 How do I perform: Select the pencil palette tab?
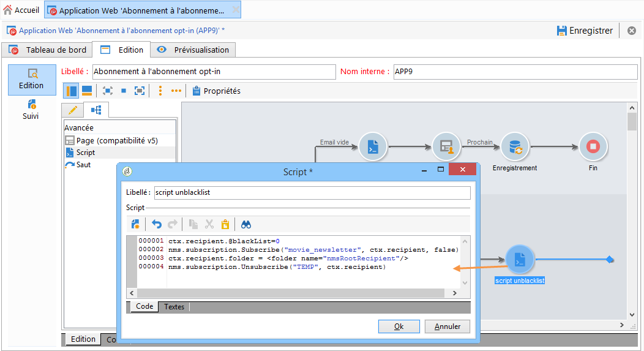pos(73,110)
